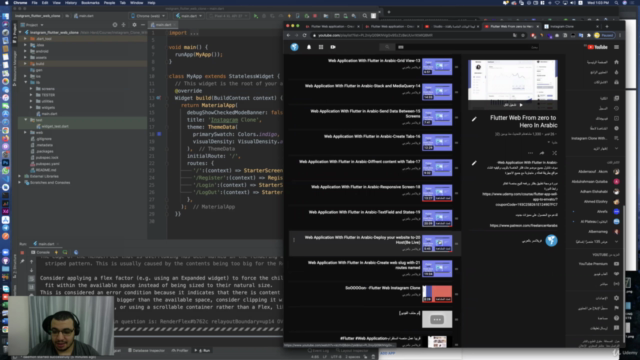Screen dimensions: 640x360
Task: Open the YouTube apps grid icon
Action: point(321,47)
